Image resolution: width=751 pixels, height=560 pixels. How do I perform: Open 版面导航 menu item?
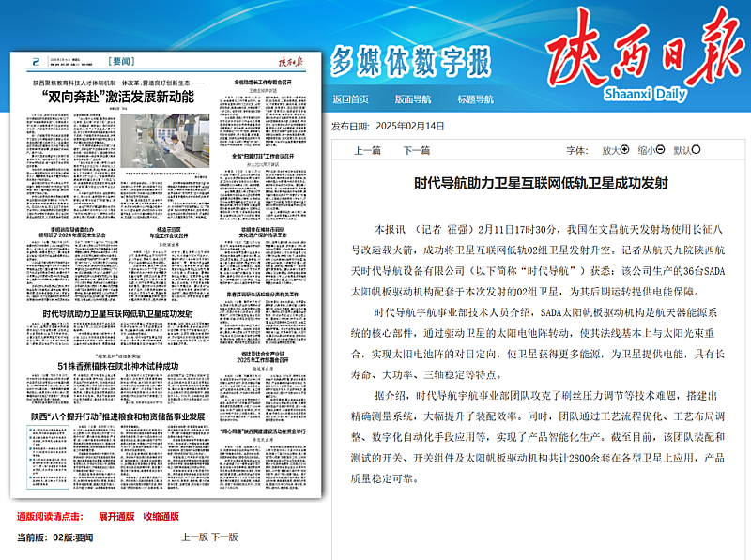413,99
